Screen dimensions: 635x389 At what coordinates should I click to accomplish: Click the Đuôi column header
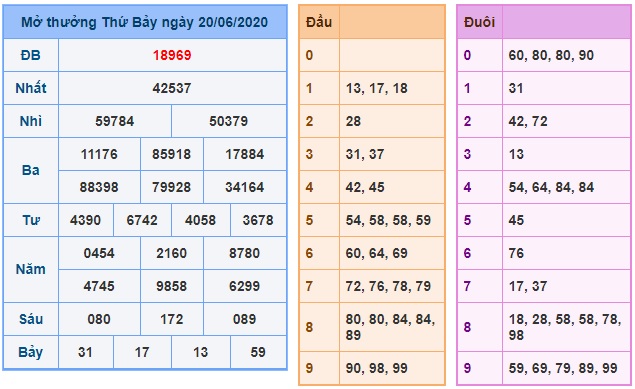click(479, 22)
